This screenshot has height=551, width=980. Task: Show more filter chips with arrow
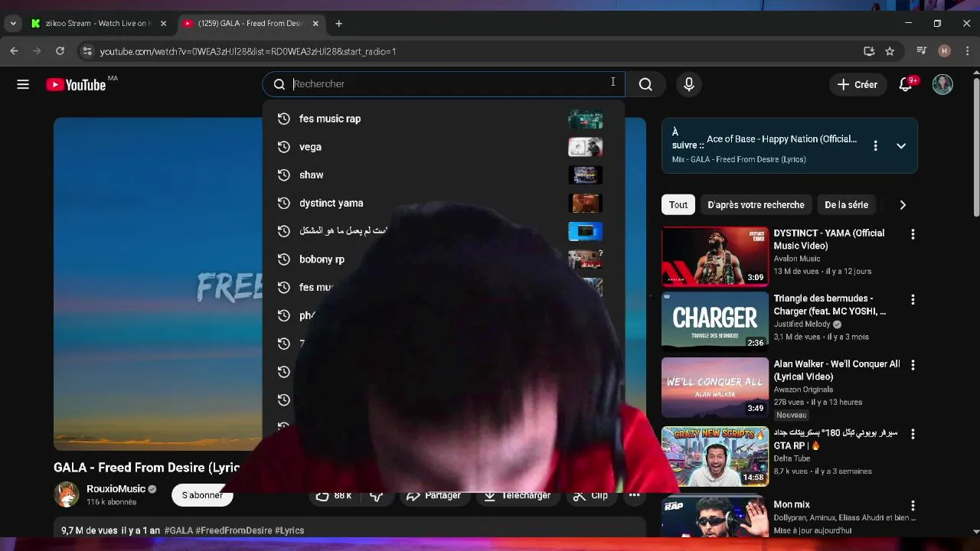tap(903, 204)
